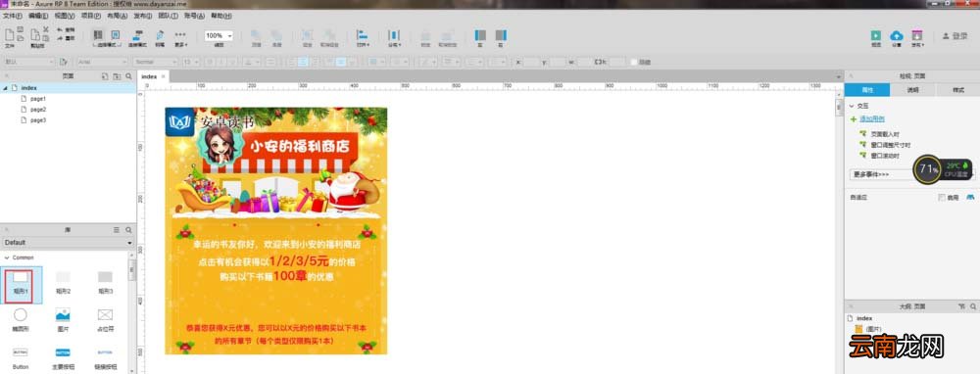Click the cloud share upload icon
The width and height of the screenshot is (980, 374).
coord(897,35)
